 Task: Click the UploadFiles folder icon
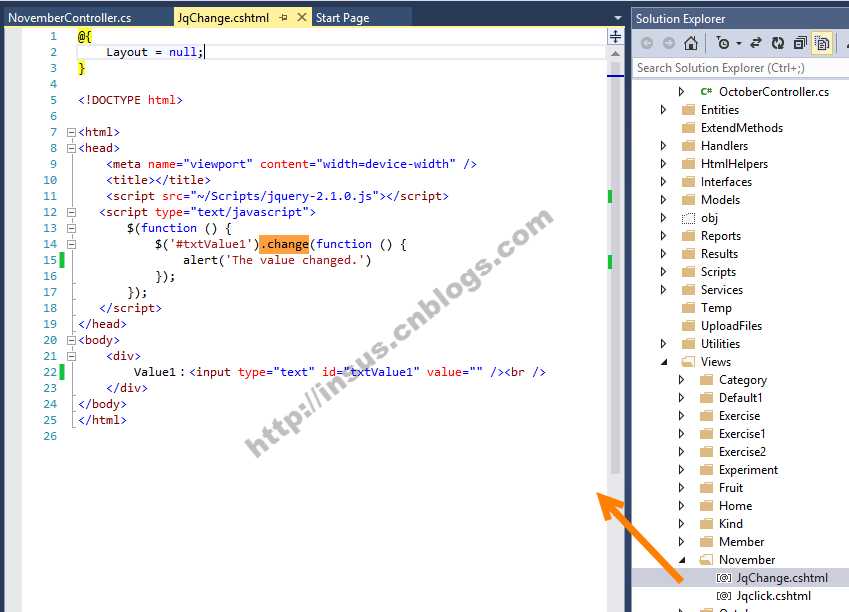click(688, 325)
